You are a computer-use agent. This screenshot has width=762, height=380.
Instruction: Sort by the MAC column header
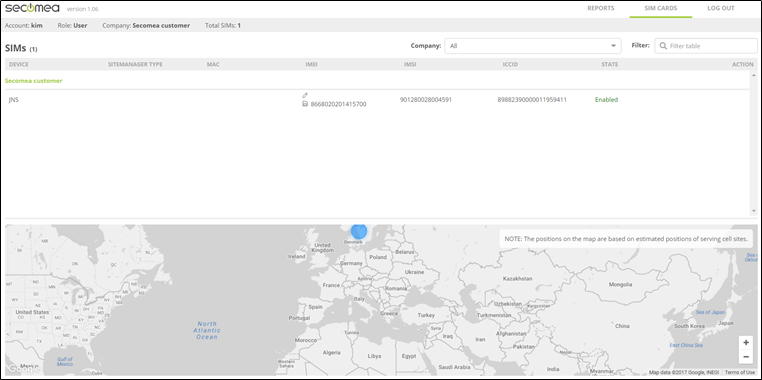[x=213, y=65]
